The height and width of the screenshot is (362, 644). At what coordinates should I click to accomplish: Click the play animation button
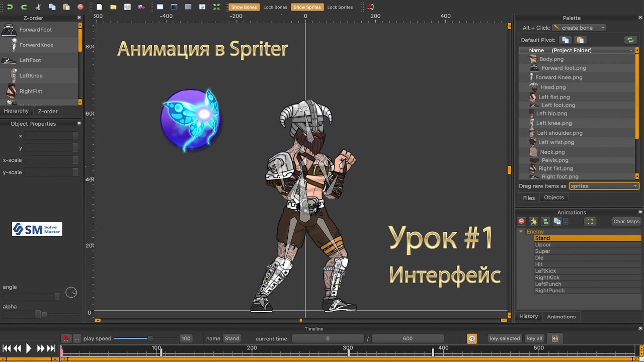(x=29, y=348)
